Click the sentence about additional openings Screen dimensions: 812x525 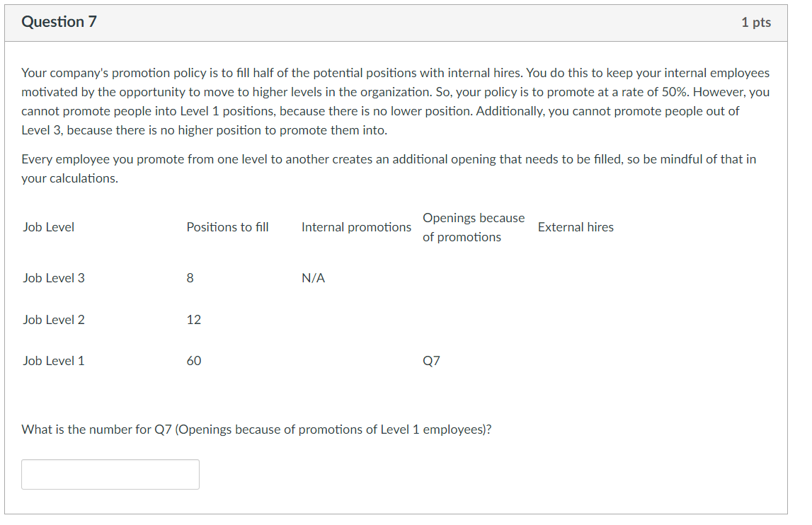click(x=389, y=168)
